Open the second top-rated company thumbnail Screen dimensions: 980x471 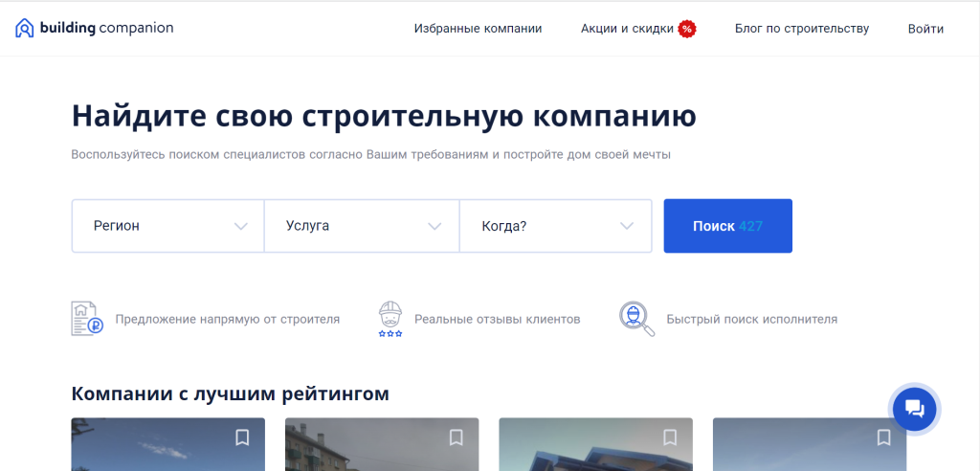(x=382, y=444)
